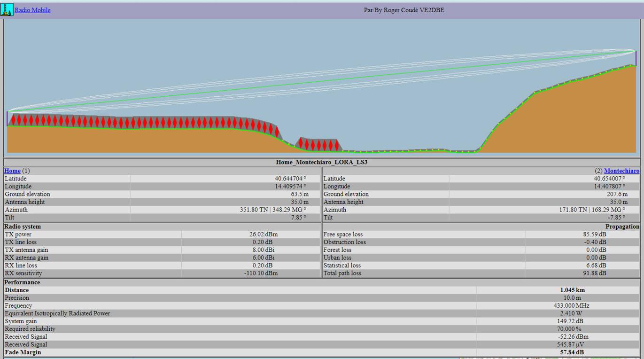Click the Radio Mobile tower logo icon
Image resolution: width=644 pixels, height=359 pixels.
coord(7,9)
